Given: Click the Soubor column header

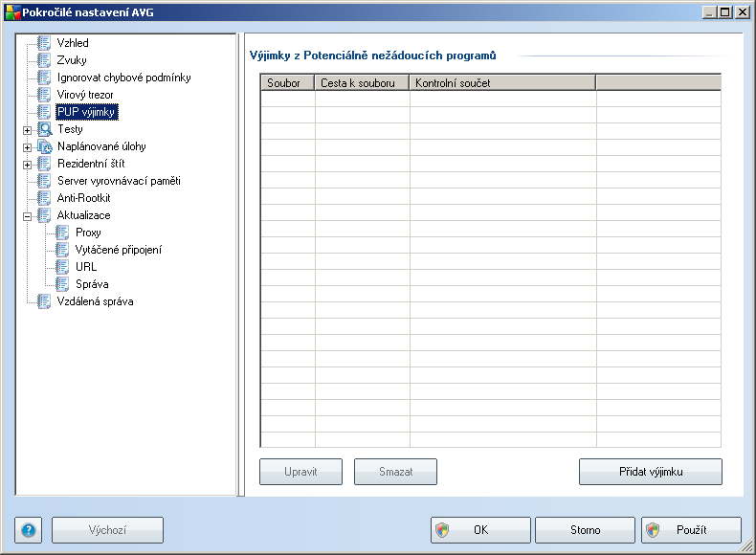Looking at the screenshot, I should click(287, 83).
